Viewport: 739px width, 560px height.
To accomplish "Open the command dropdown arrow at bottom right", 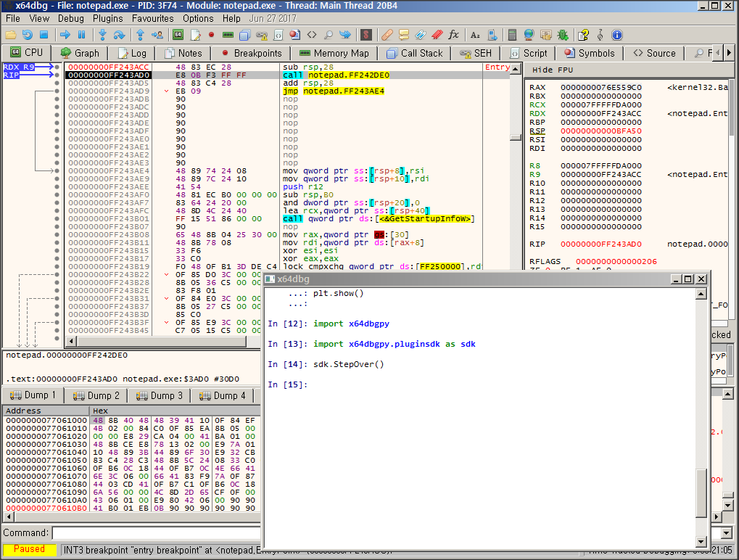I will click(726, 532).
